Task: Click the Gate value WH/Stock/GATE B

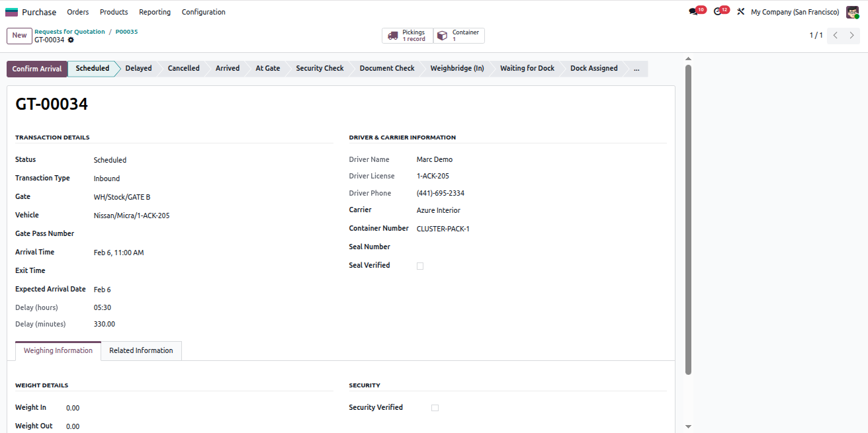Action: tap(122, 197)
